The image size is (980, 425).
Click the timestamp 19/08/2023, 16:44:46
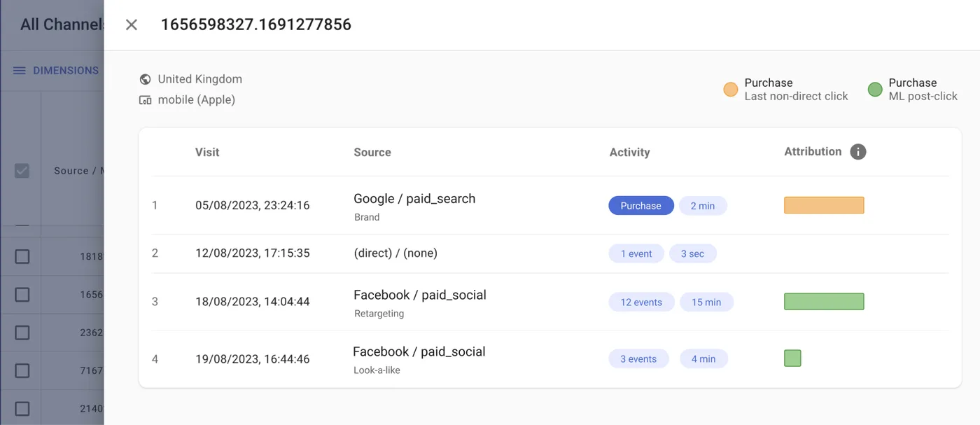(253, 359)
